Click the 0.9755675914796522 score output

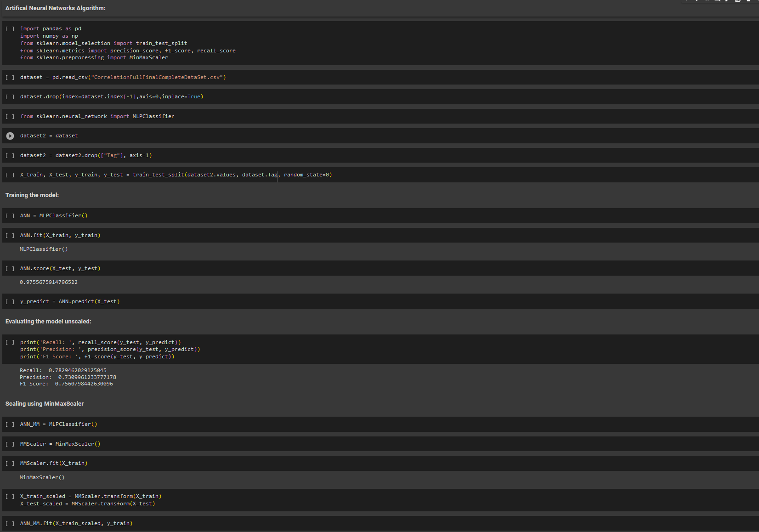pos(49,283)
